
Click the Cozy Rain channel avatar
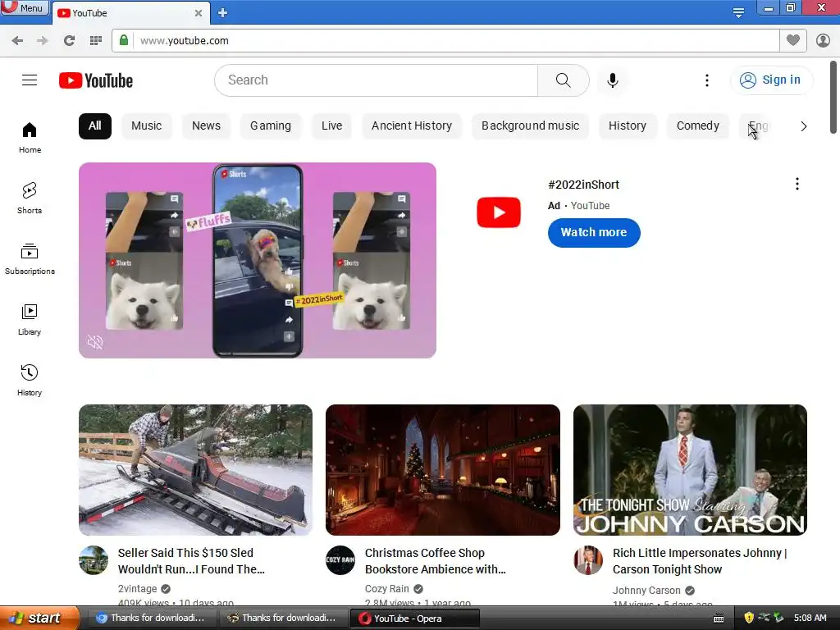click(340, 560)
